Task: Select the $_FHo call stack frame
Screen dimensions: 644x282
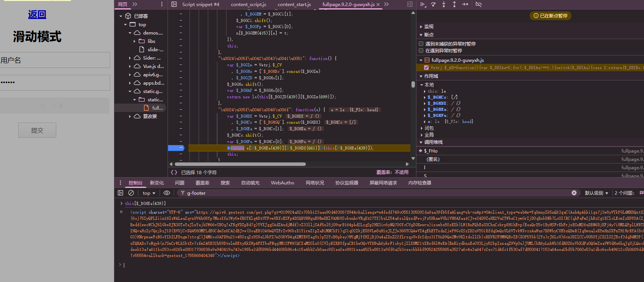Action: click(x=530, y=151)
